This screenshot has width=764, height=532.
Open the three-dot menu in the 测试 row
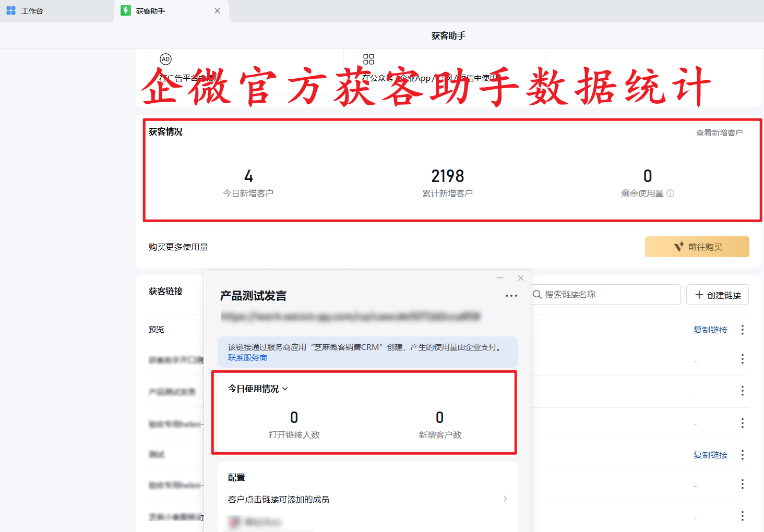click(x=743, y=455)
